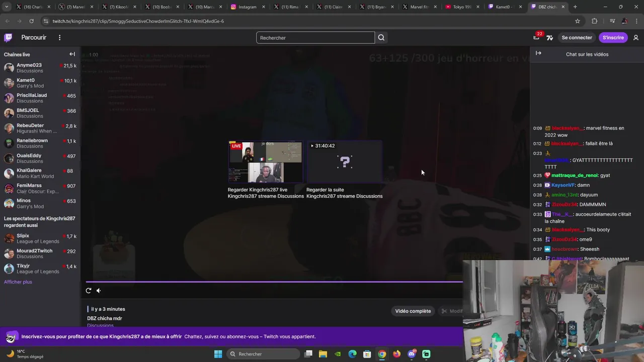Open PriscillaLiaud channel in sidebar
The width and height of the screenshot is (644, 362).
[40, 98]
